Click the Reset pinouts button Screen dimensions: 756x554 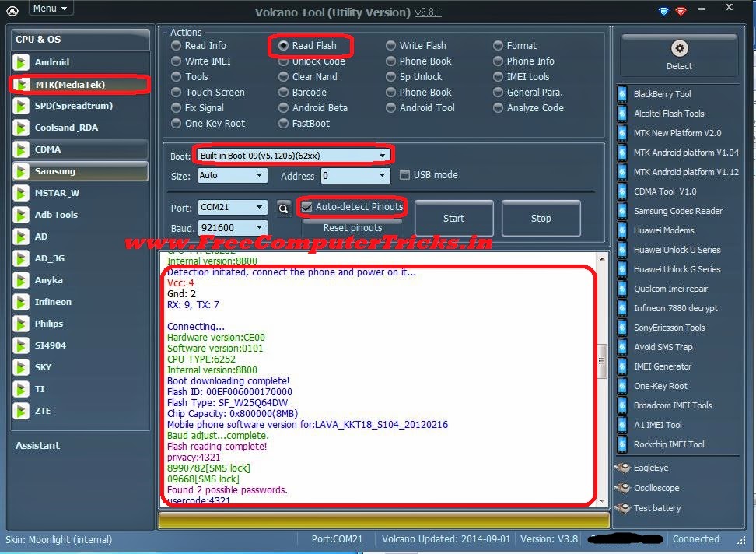click(352, 227)
